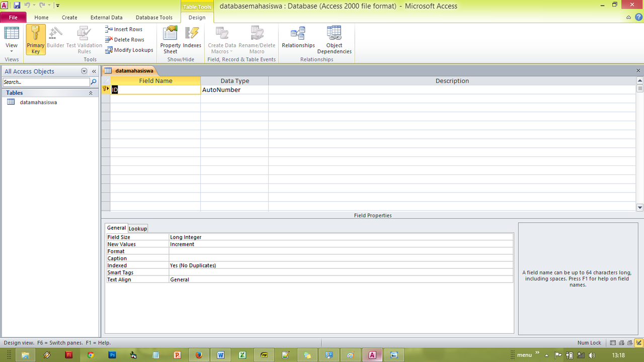Viewport: 644px width, 362px height.
Task: Click down arrow of the field grid scrollbar
Action: point(640,207)
